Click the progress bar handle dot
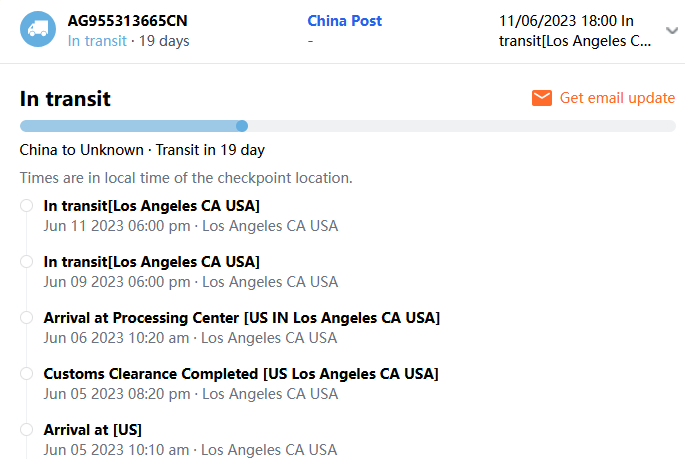 [242, 126]
